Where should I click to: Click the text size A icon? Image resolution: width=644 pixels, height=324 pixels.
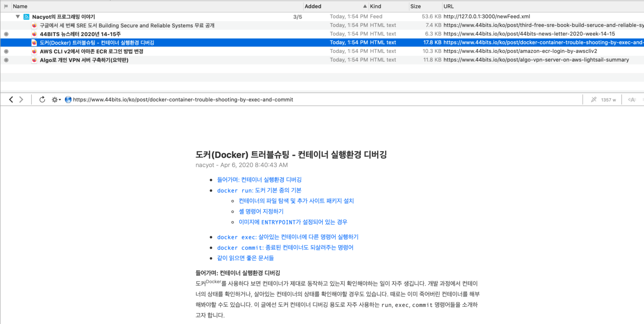632,100
